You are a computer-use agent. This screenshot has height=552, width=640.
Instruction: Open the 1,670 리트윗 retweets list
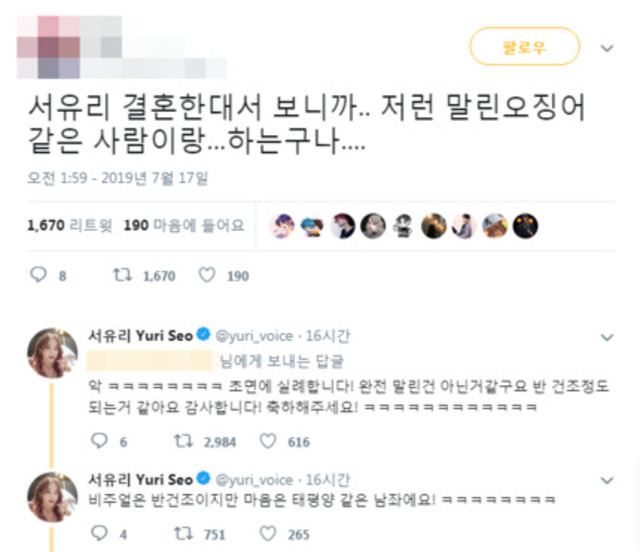[x=69, y=225]
